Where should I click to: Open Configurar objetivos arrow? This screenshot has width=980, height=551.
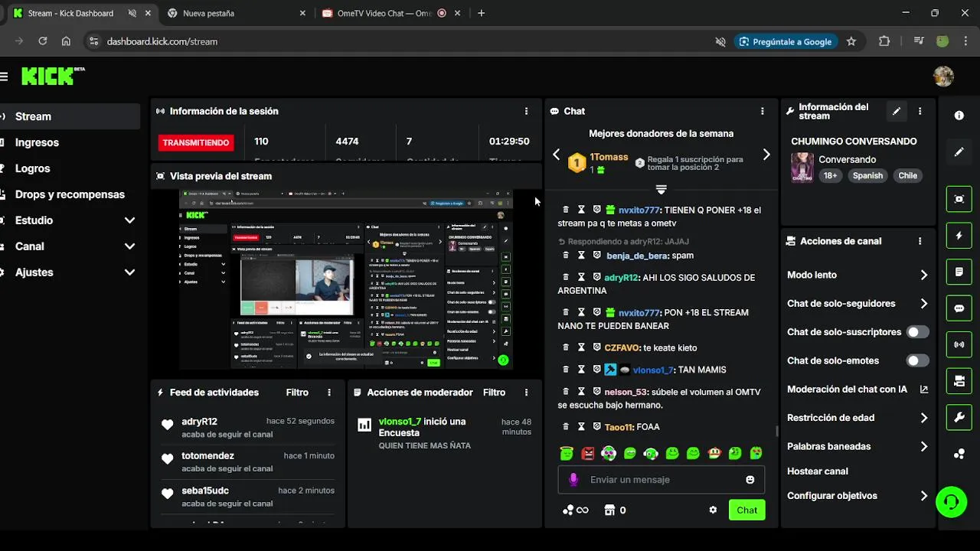923,496
